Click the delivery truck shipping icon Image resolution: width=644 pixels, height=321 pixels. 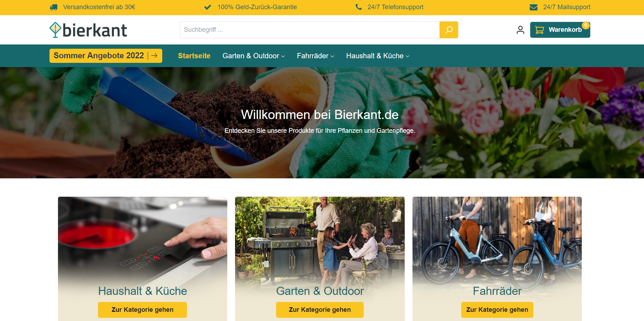[54, 7]
